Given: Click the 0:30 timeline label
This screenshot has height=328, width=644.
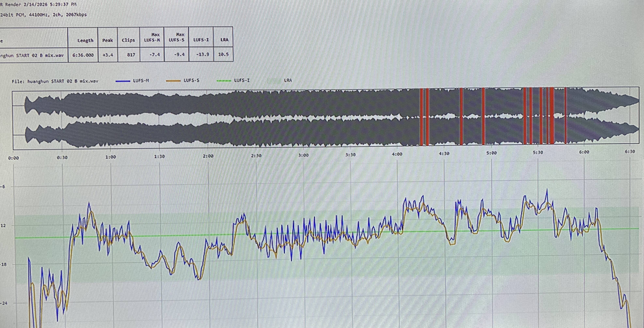Looking at the screenshot, I should [62, 158].
